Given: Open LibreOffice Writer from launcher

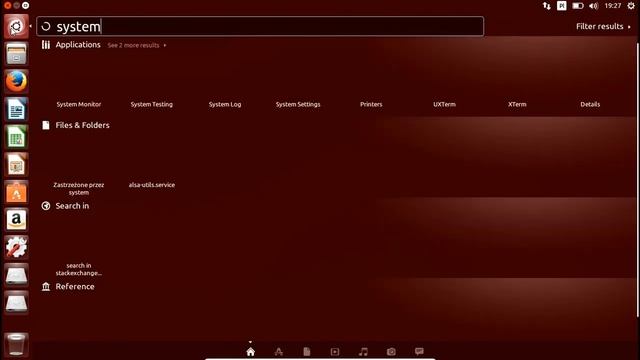Looking at the screenshot, I should point(16,109).
